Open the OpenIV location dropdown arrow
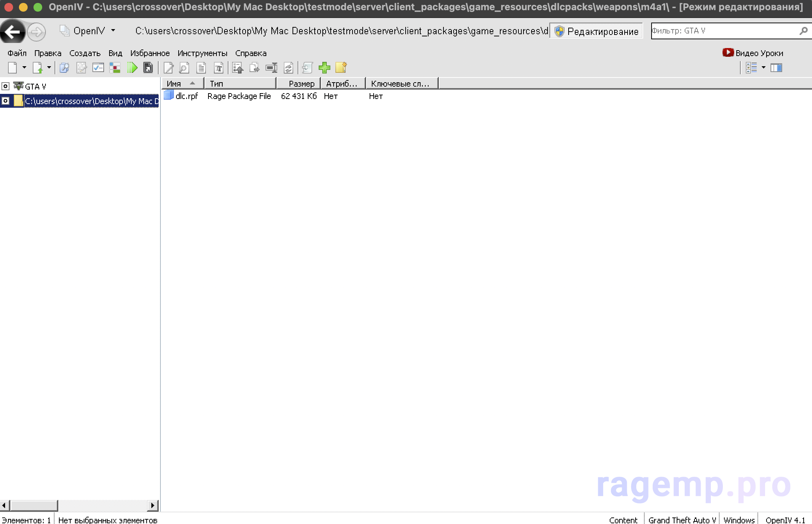The height and width of the screenshot is (524, 812). (113, 31)
